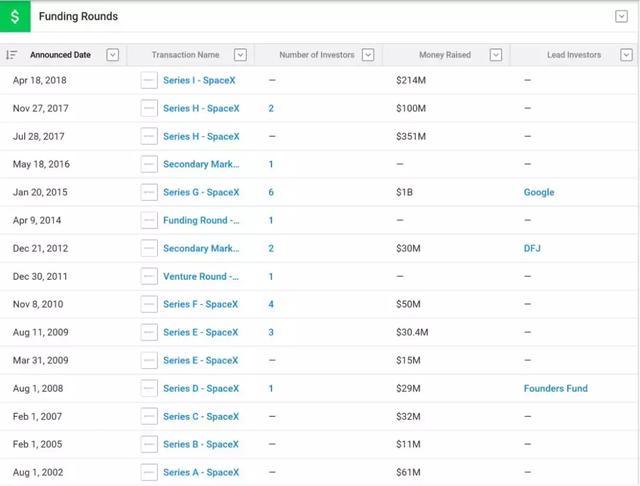Screen dimensions: 640x486
Task: Open the Venture Round transaction link
Action: tap(201, 276)
